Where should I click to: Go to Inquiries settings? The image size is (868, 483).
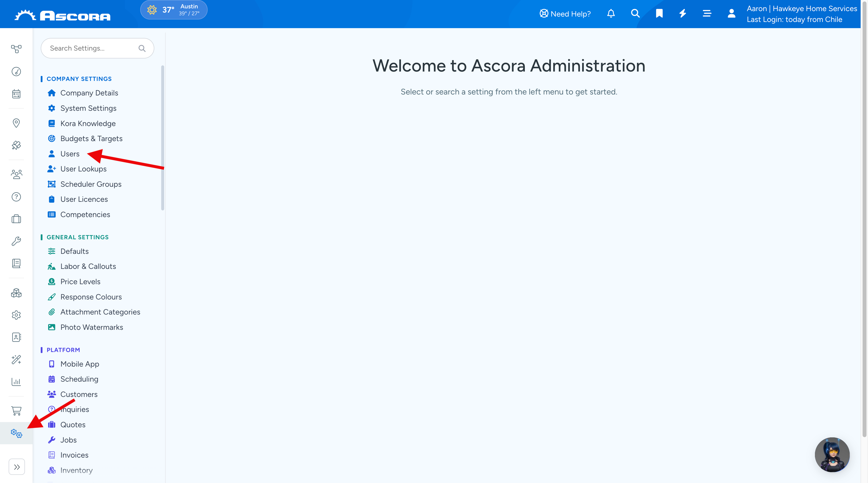68,409
